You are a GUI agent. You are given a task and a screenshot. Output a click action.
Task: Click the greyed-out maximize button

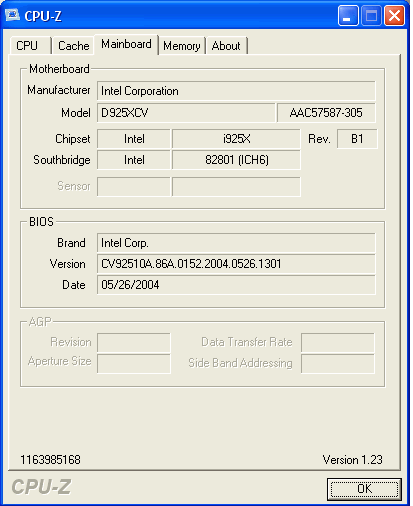(x=371, y=15)
